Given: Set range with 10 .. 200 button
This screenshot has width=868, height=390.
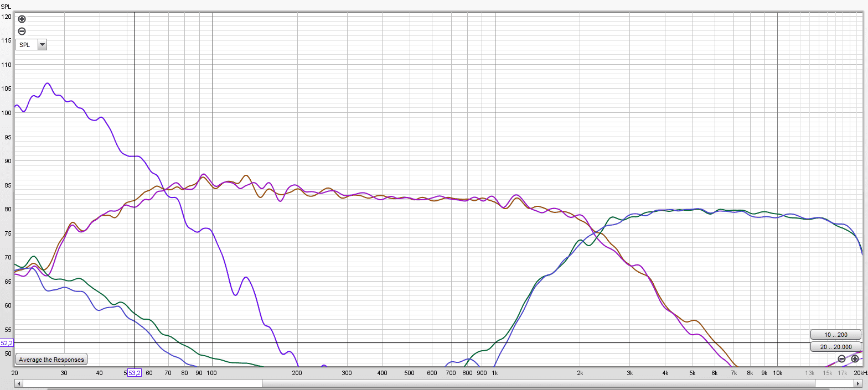Looking at the screenshot, I should (x=836, y=335).
